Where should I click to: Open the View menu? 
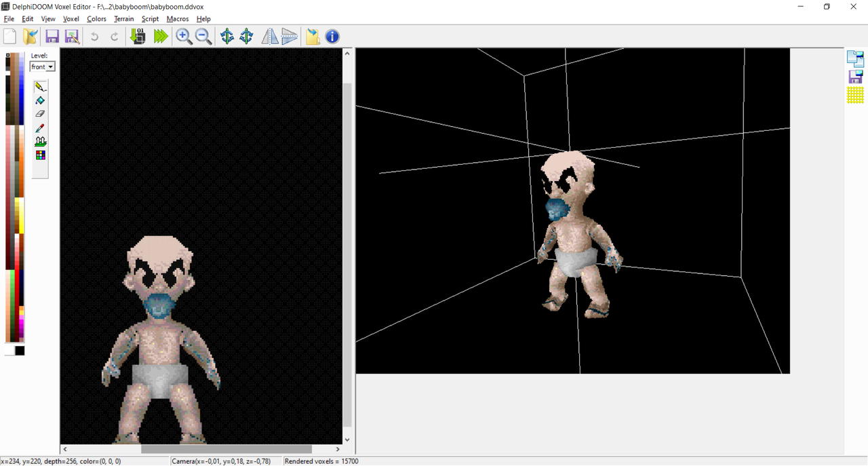48,19
